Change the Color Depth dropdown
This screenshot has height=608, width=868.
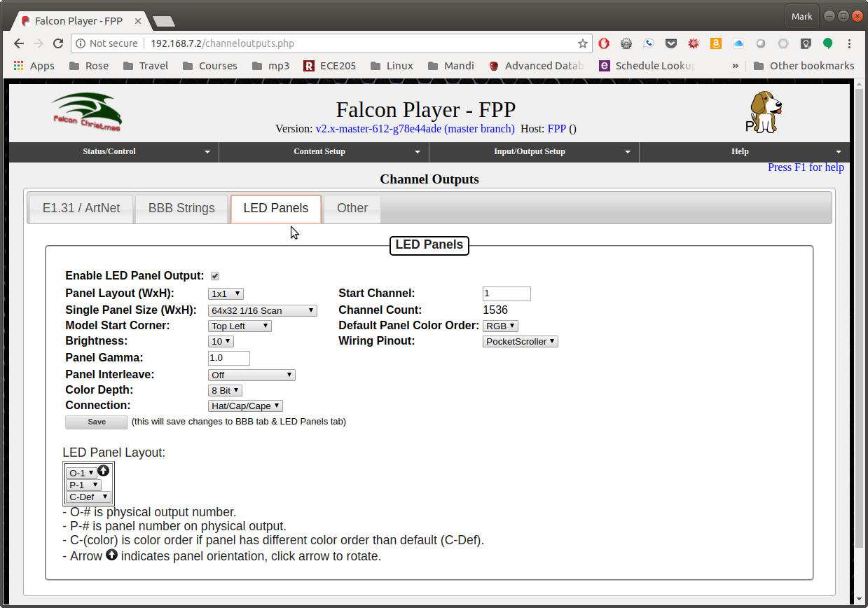tap(225, 390)
